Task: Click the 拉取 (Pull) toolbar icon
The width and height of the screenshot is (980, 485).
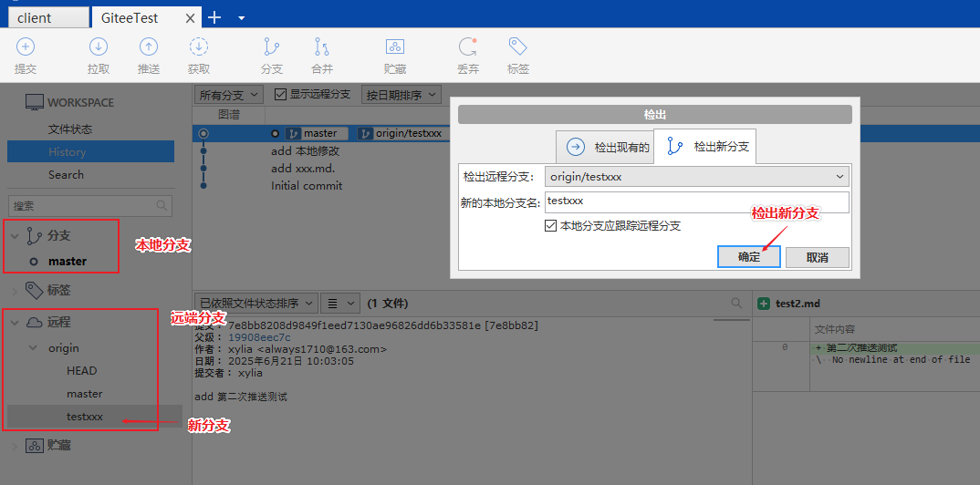Action: (x=99, y=55)
